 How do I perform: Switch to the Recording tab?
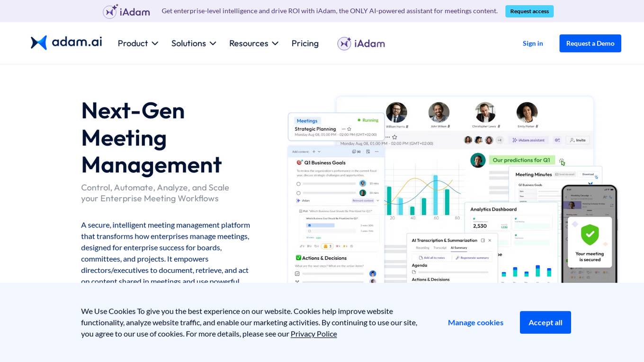422,248
